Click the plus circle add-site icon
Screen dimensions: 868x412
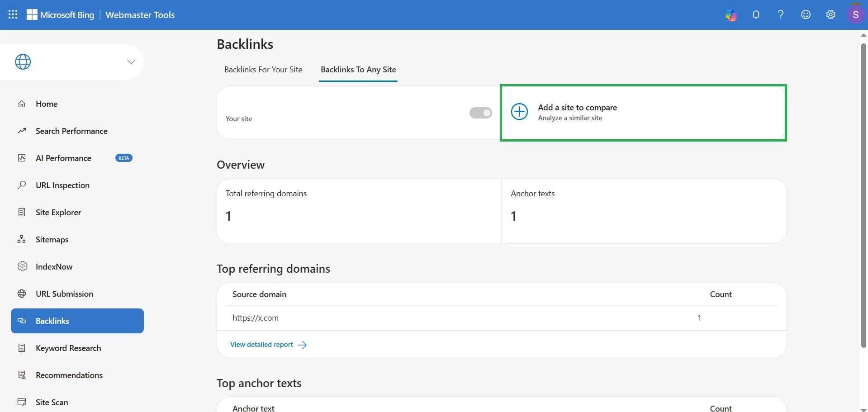[x=519, y=112]
